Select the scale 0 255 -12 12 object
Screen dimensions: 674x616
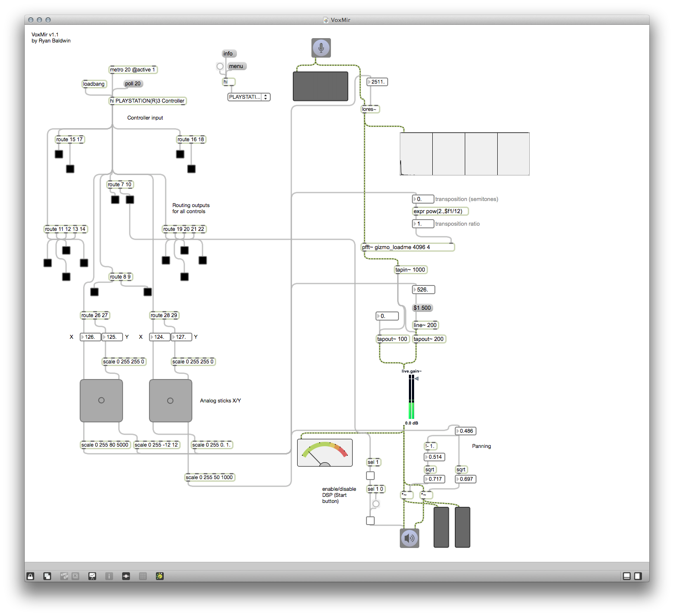click(x=157, y=445)
